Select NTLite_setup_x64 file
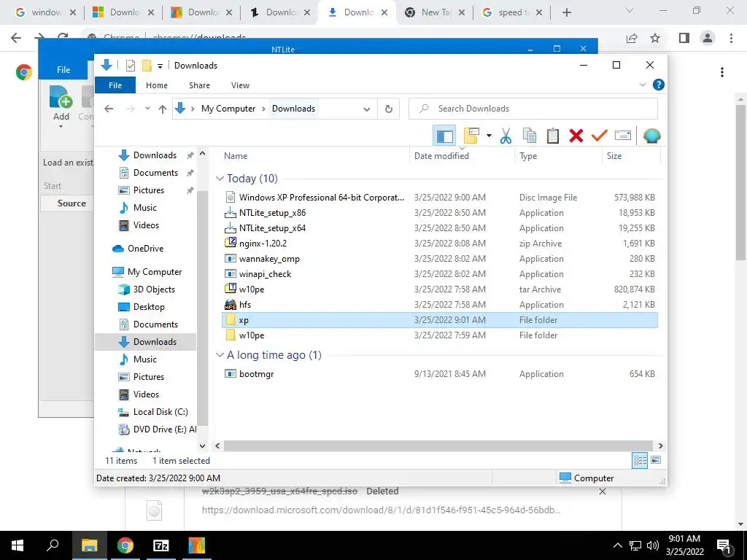The image size is (747, 560). 440,228
